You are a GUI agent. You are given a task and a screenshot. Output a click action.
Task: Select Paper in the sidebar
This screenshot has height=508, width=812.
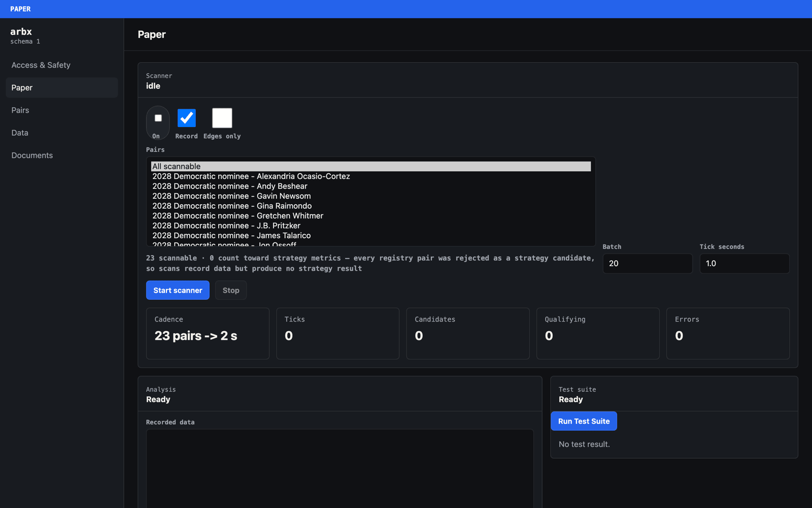[x=62, y=87]
